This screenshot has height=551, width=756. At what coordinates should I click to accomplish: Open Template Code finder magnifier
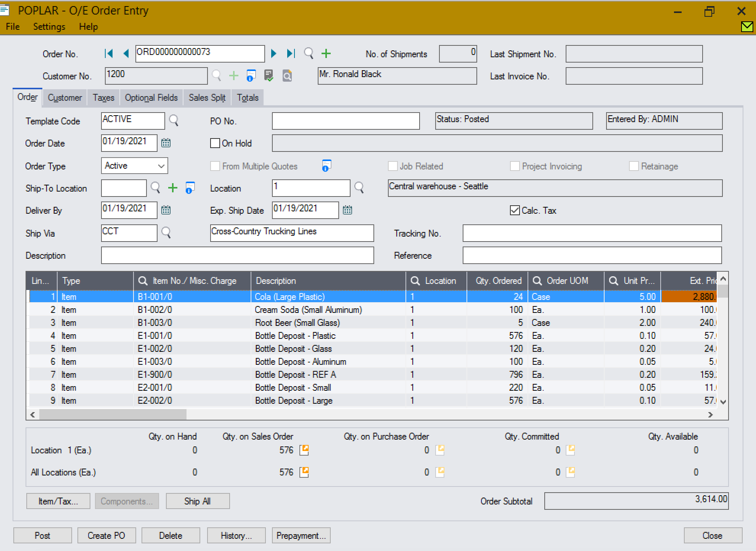[174, 121]
